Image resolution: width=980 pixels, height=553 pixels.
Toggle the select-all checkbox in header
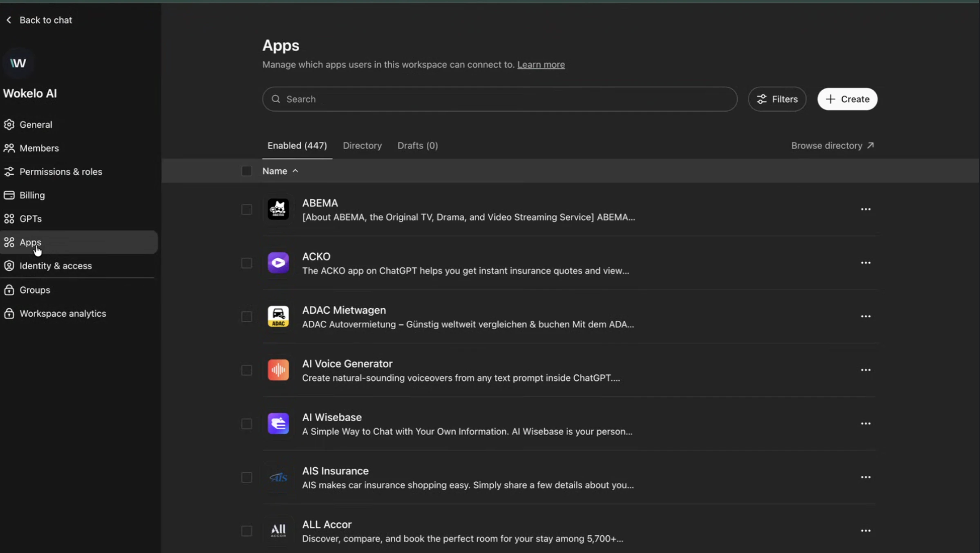coord(246,171)
